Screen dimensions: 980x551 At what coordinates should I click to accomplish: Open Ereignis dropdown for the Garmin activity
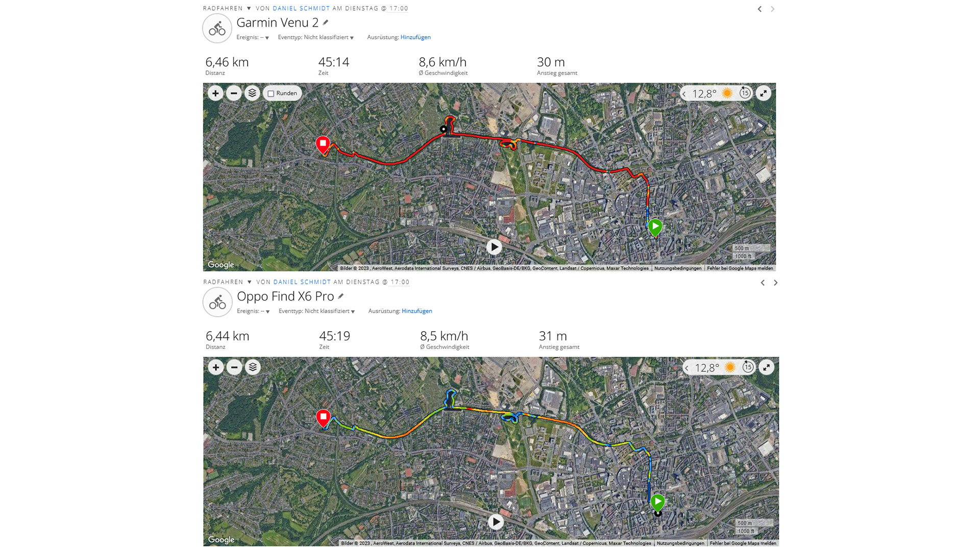click(x=253, y=37)
